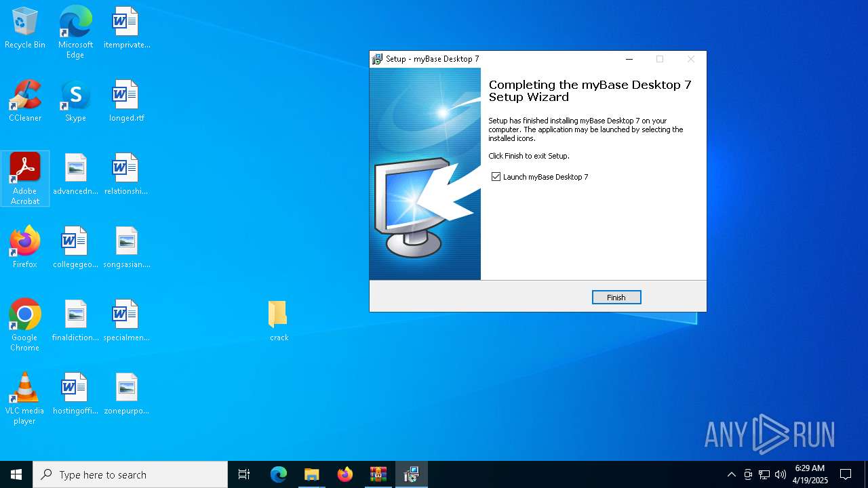Select the itemprivate Word document icon
The height and width of the screenshot is (488, 868).
tap(127, 28)
